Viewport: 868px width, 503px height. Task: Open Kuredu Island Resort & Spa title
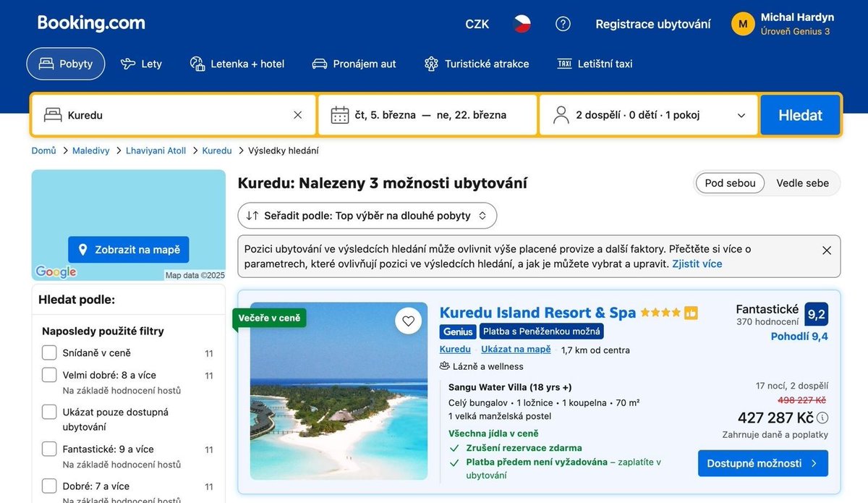[537, 313]
